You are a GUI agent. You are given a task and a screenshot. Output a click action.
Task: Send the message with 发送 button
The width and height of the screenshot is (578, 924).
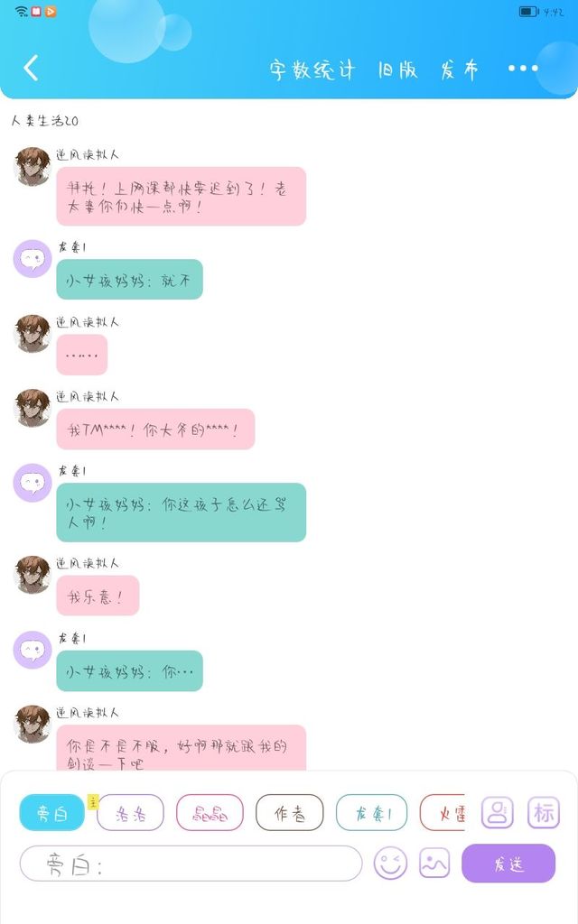508,864
